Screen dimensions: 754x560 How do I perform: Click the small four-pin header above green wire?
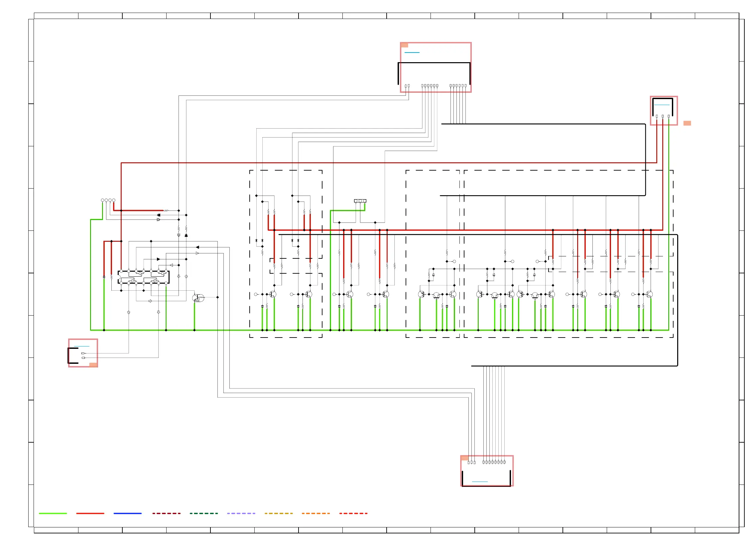[x=360, y=201]
